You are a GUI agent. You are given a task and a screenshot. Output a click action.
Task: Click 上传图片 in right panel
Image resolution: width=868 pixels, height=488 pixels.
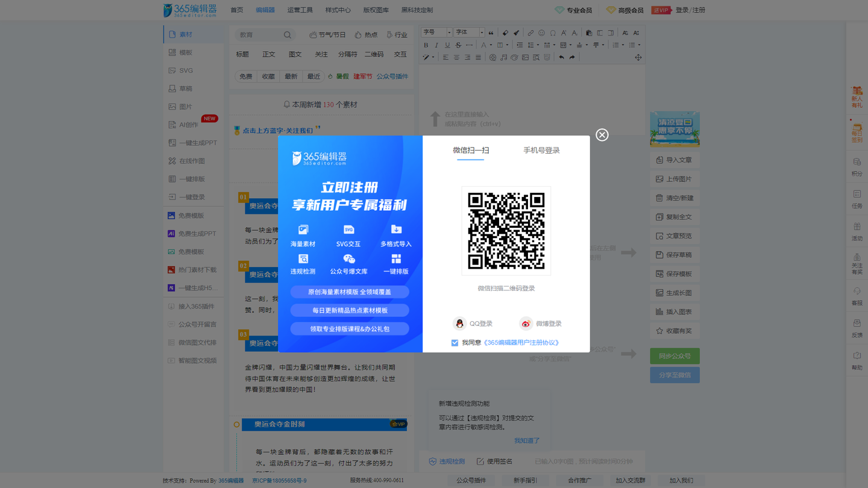click(675, 179)
